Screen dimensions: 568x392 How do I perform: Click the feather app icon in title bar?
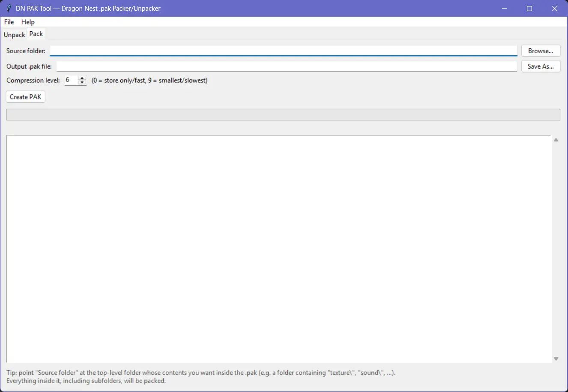pos(9,9)
